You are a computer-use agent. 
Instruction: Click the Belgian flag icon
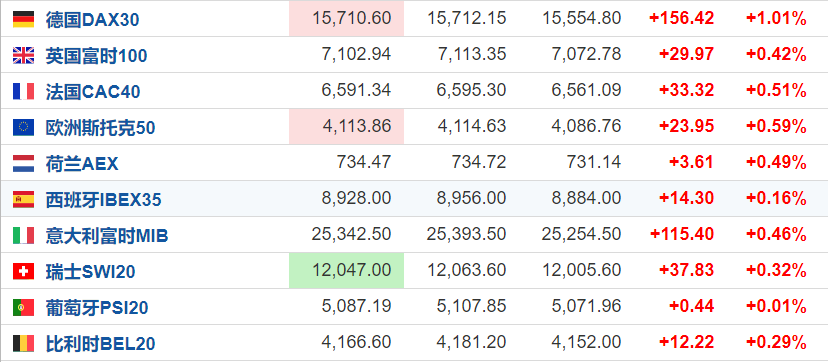[x=23, y=343]
